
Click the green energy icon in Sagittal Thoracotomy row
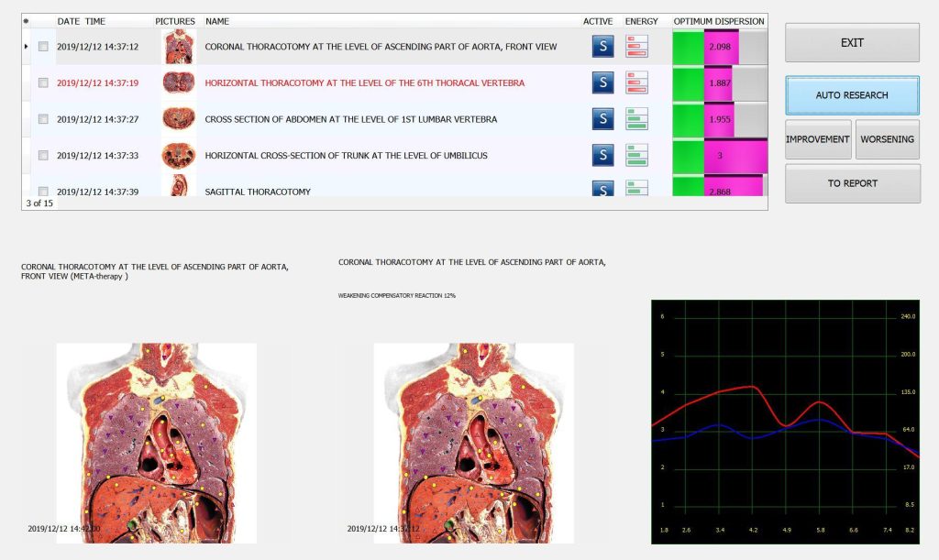pos(636,189)
